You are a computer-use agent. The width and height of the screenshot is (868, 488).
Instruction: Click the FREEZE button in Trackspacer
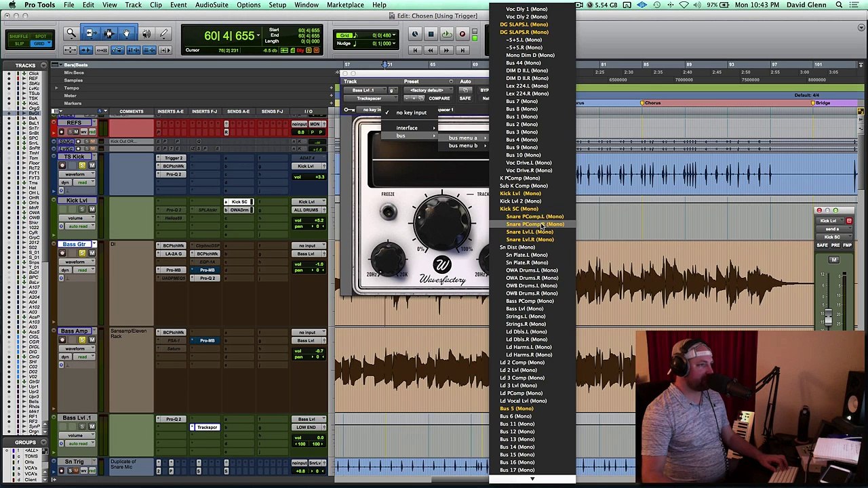click(388, 213)
